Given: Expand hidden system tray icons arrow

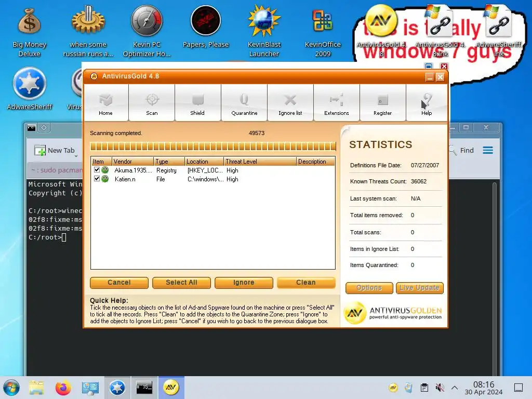Looking at the screenshot, I should [x=455, y=388].
